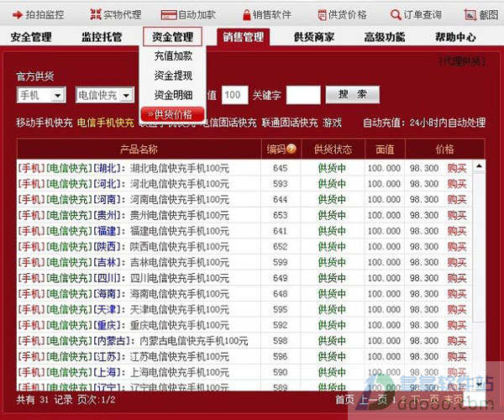Click 供货中 status in 福建 row
The height and width of the screenshot is (420, 504).
(332, 231)
